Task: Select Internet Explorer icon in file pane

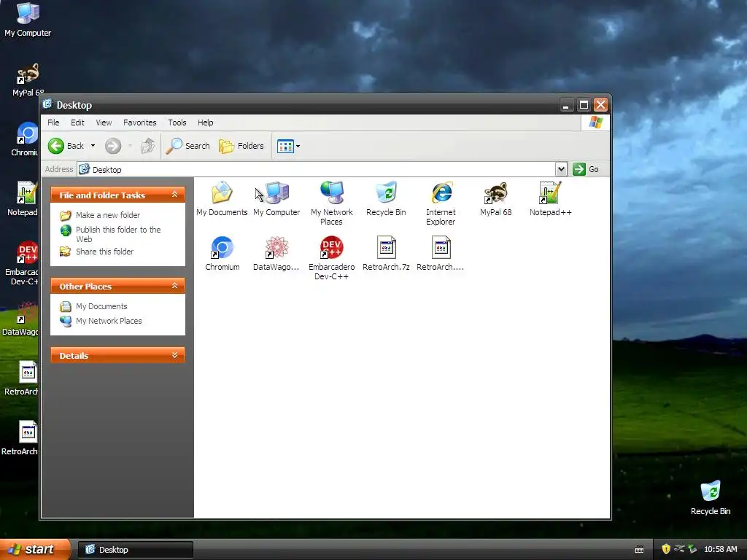Action: pos(441,192)
